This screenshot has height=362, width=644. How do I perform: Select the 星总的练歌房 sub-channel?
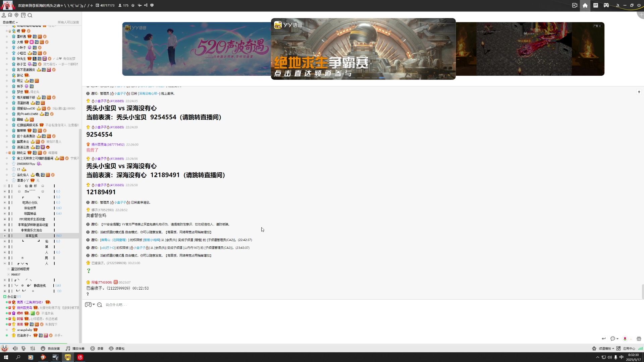coord(20,269)
